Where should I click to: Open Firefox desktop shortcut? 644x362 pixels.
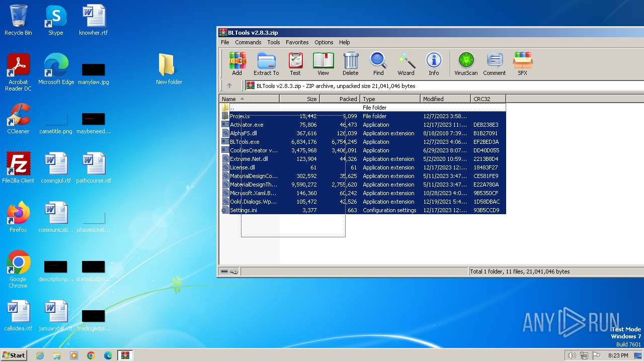[x=18, y=217]
